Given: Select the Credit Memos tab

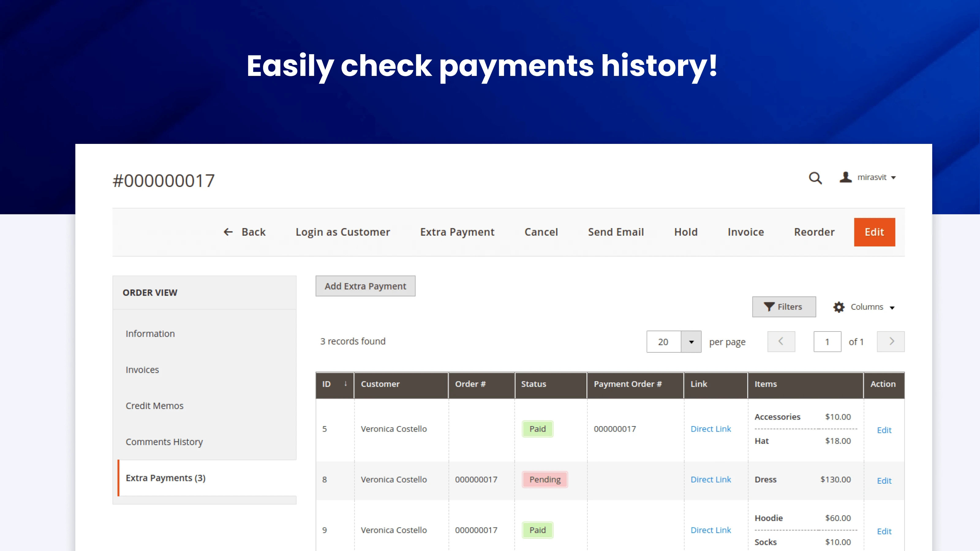Looking at the screenshot, I should click(154, 406).
